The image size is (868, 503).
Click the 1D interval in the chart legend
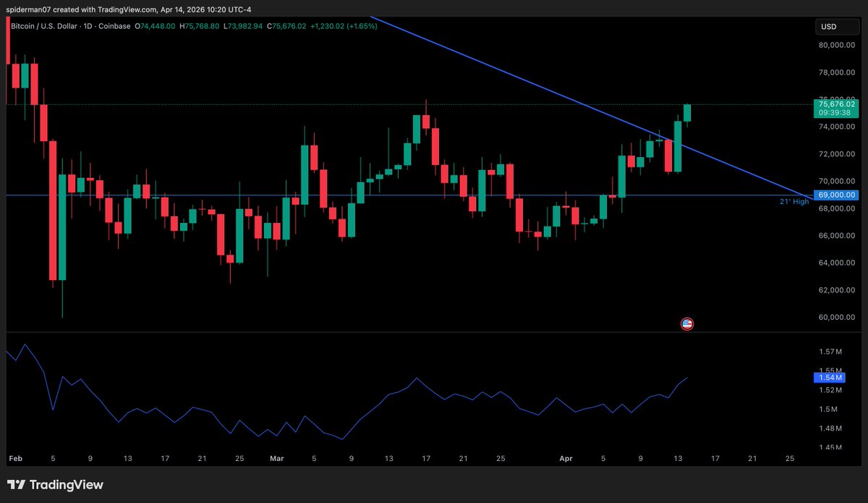pos(104,26)
